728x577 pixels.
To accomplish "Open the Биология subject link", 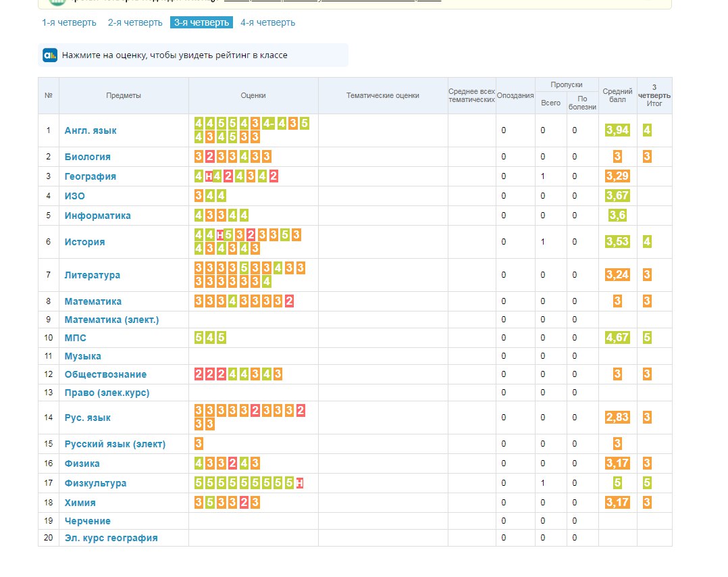I will 87,157.
